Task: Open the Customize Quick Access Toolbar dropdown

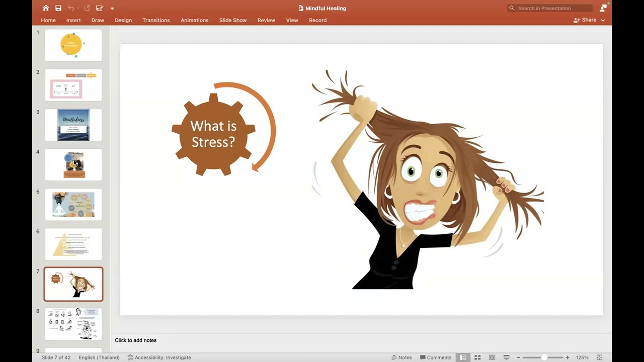Action: (112, 9)
